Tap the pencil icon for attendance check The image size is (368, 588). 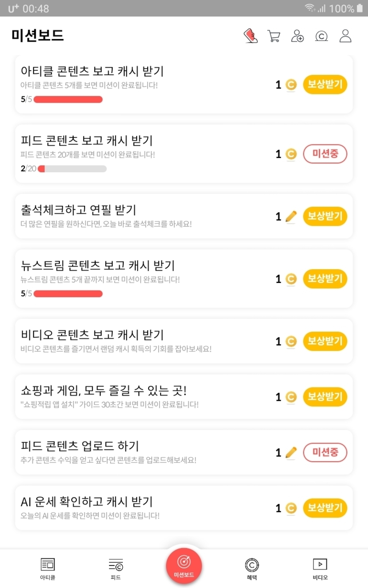(x=291, y=217)
